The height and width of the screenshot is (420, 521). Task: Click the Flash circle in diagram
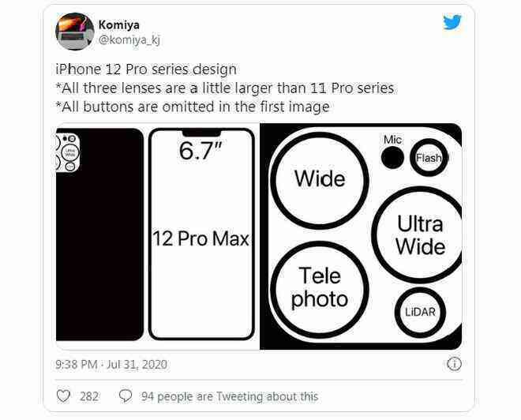pos(429,158)
